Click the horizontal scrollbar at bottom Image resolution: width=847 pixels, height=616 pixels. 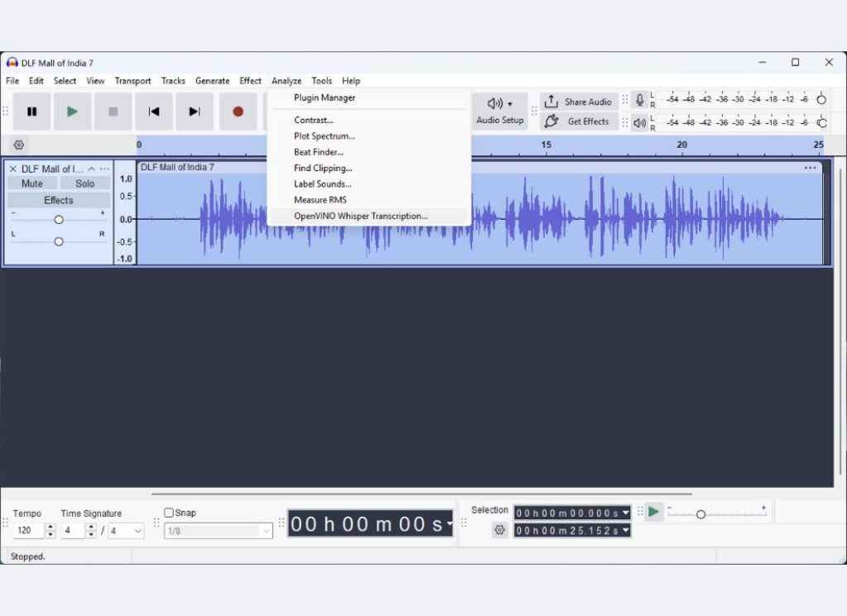point(421,494)
